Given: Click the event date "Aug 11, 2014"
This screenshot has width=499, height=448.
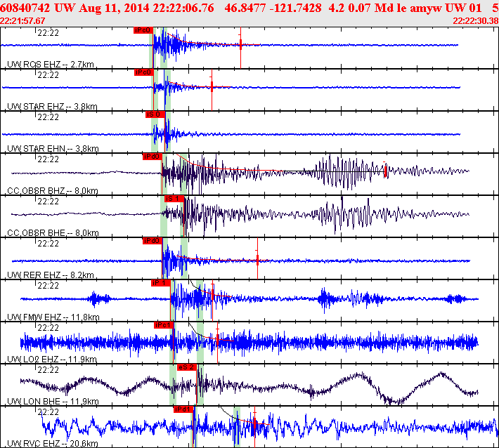Looking at the screenshot, I should point(114,8).
